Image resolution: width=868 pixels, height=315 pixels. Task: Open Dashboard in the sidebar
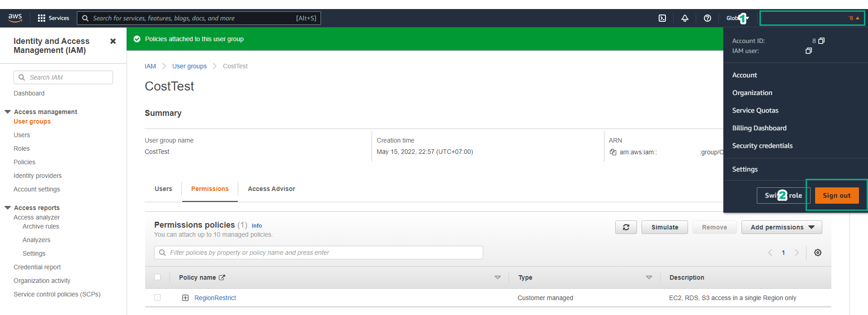click(29, 93)
